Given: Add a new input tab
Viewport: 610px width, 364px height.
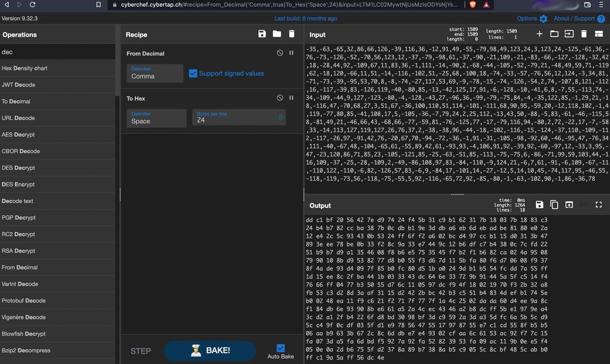Looking at the screenshot, I should (x=539, y=34).
